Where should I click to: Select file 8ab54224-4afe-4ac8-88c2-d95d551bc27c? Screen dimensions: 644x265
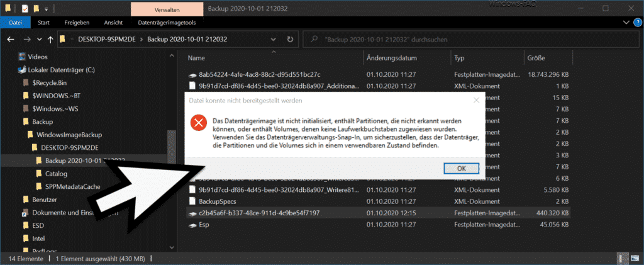click(260, 75)
